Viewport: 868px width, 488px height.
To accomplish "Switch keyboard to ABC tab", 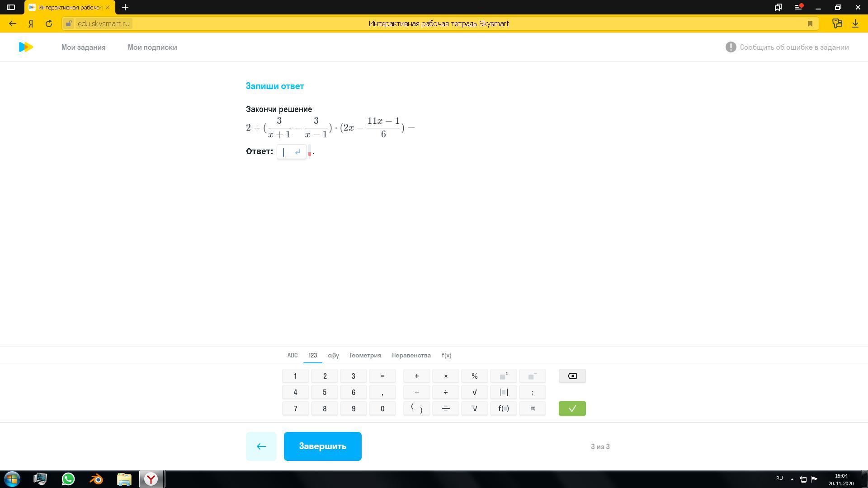I will click(x=292, y=355).
